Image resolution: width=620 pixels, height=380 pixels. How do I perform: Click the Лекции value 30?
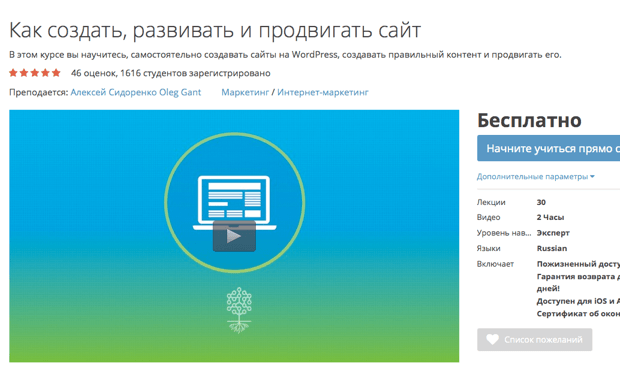click(x=541, y=202)
